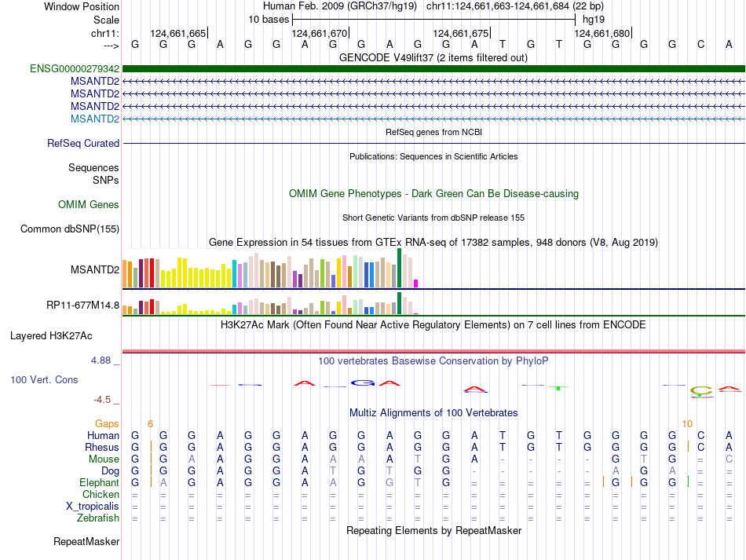Click coordinate label 124,661,670
The image size is (746, 560).
pyautogui.click(x=320, y=33)
